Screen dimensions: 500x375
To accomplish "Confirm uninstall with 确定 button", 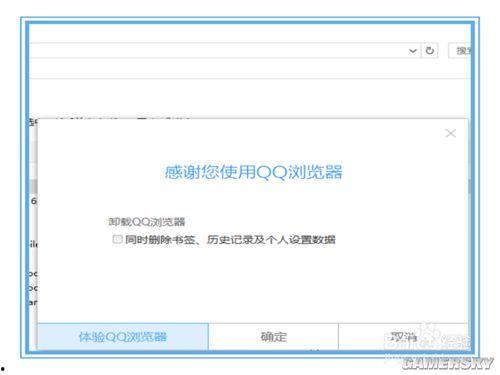I will click(273, 336).
